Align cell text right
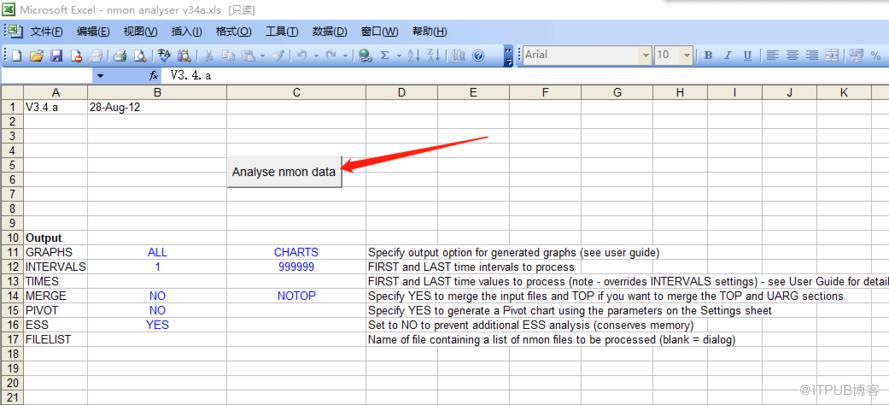The image size is (889, 405). [x=812, y=56]
